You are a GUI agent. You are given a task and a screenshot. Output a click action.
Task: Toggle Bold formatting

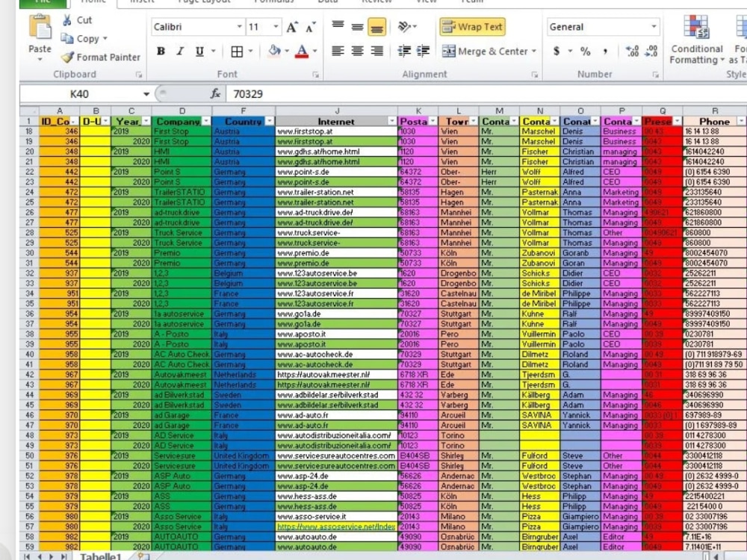161,52
